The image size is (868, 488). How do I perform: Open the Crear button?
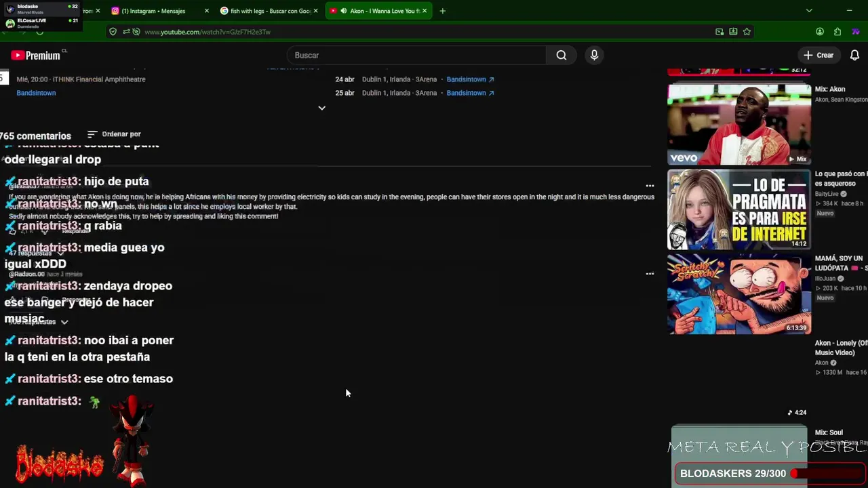pyautogui.click(x=818, y=56)
